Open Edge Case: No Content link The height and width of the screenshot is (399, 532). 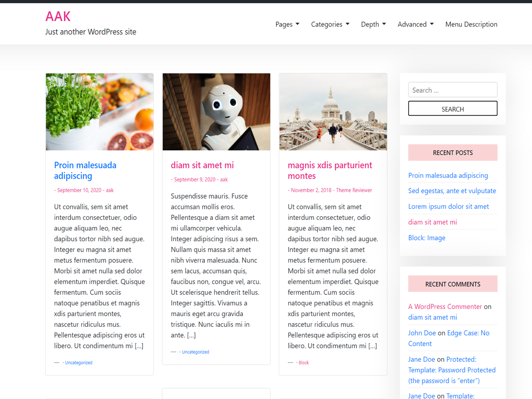tap(449, 338)
